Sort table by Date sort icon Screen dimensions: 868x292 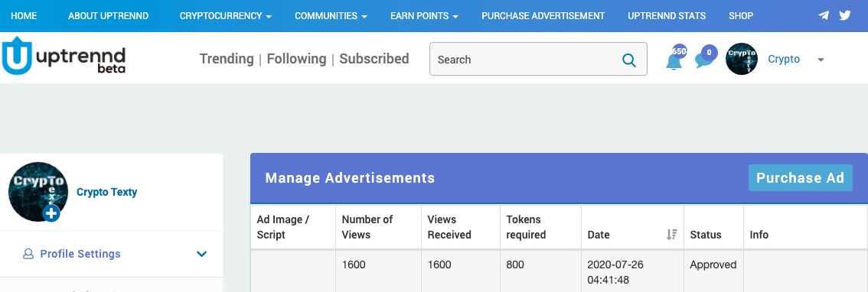[x=672, y=235]
